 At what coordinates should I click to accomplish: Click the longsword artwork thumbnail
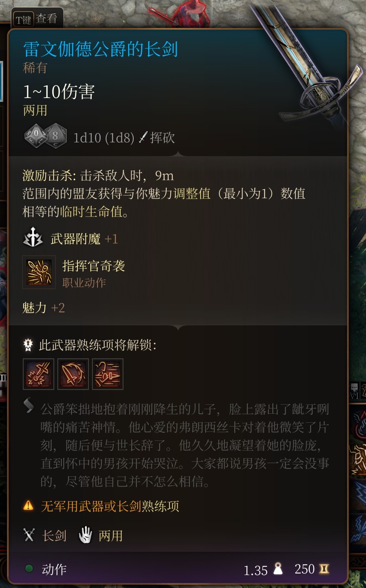pos(308,67)
